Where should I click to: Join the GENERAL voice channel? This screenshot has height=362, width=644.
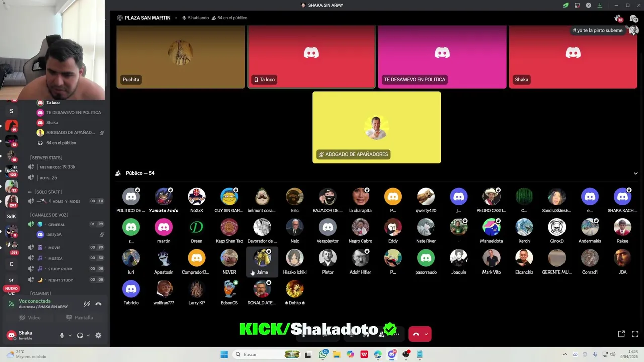click(x=66, y=224)
